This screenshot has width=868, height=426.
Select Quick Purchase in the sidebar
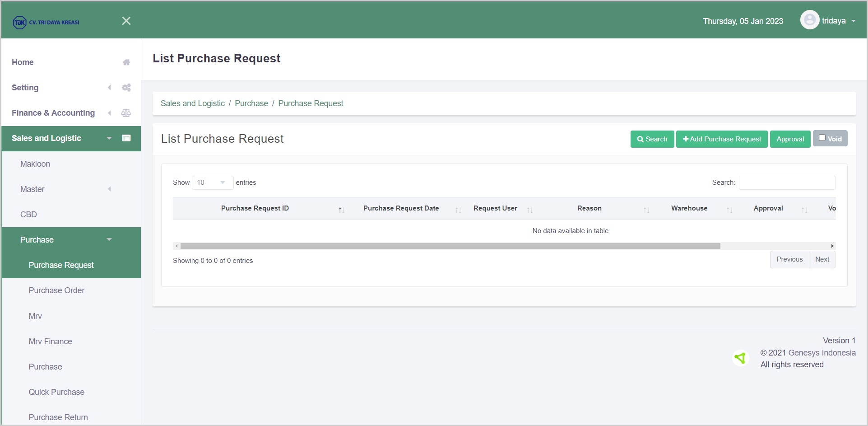click(56, 392)
